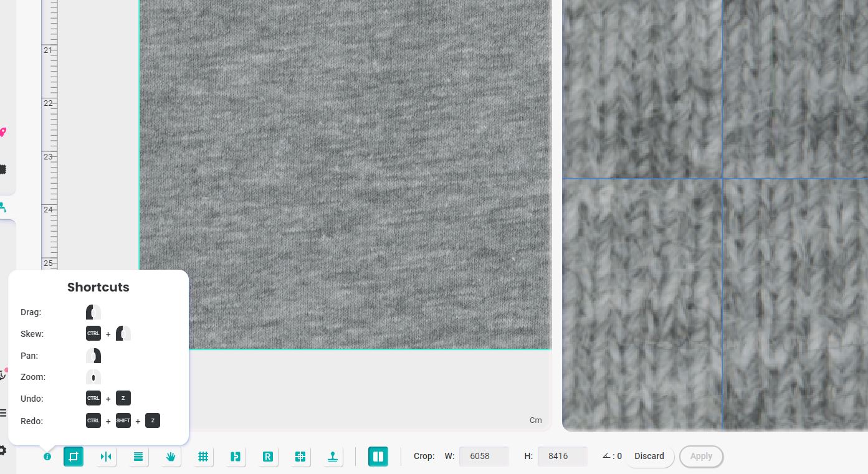868x474 pixels.
Task: Select the Hand pan tool
Action: click(171, 457)
